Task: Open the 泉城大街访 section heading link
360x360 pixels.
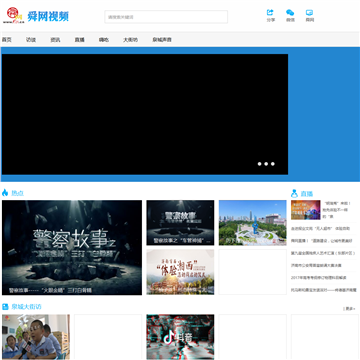Action: (x=26, y=307)
